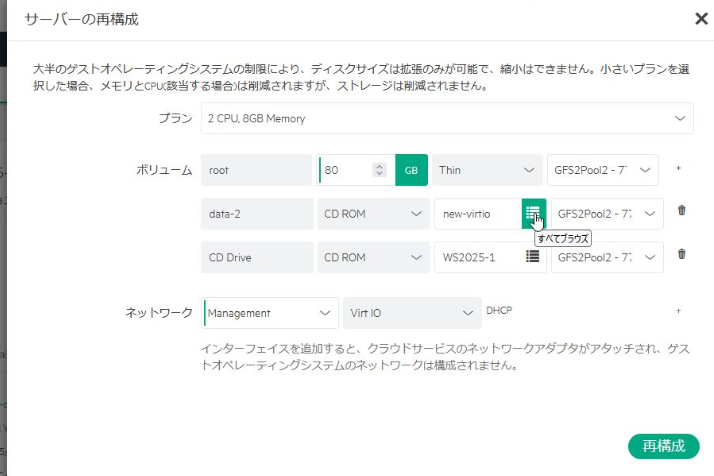
Task: Delete the data-2 volume row
Action: point(681,210)
